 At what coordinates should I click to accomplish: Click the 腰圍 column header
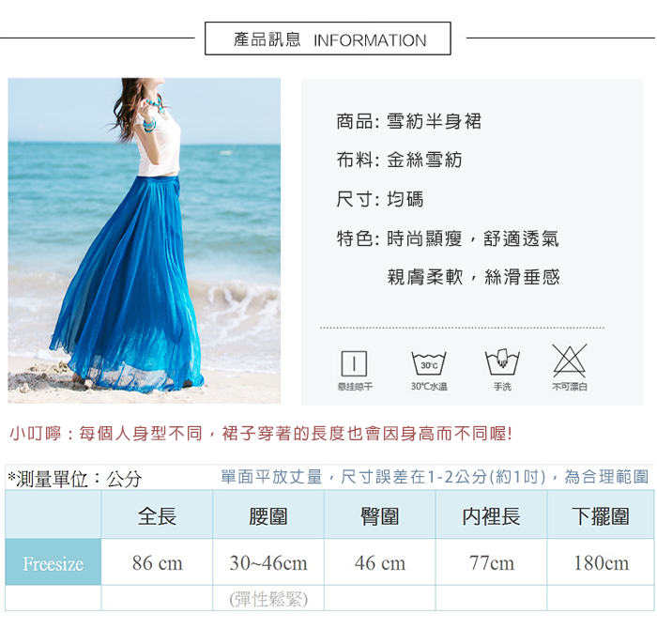[x=268, y=515]
